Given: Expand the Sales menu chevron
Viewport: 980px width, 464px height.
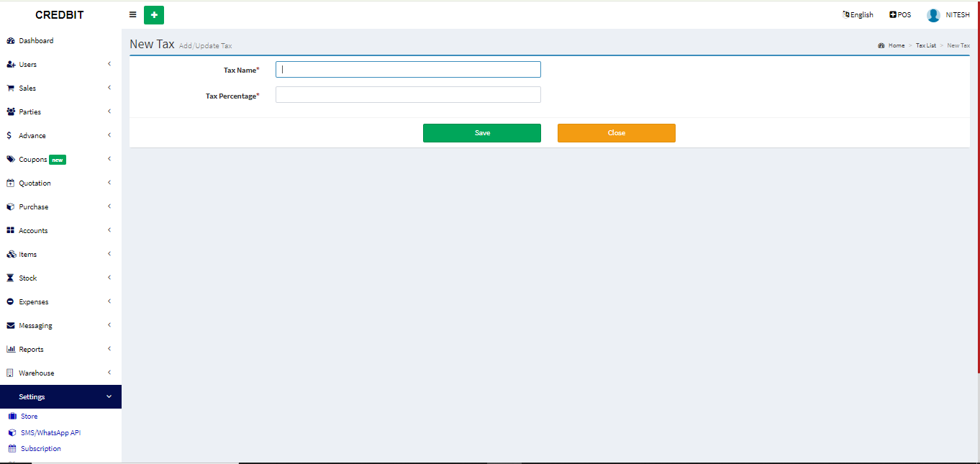Looking at the screenshot, I should click(109, 88).
